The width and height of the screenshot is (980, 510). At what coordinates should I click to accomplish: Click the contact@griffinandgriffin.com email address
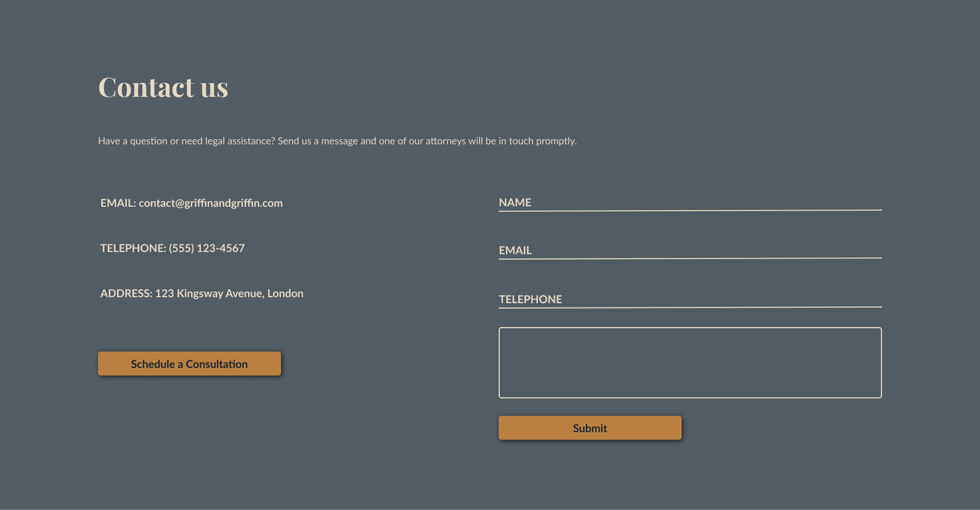(x=211, y=203)
